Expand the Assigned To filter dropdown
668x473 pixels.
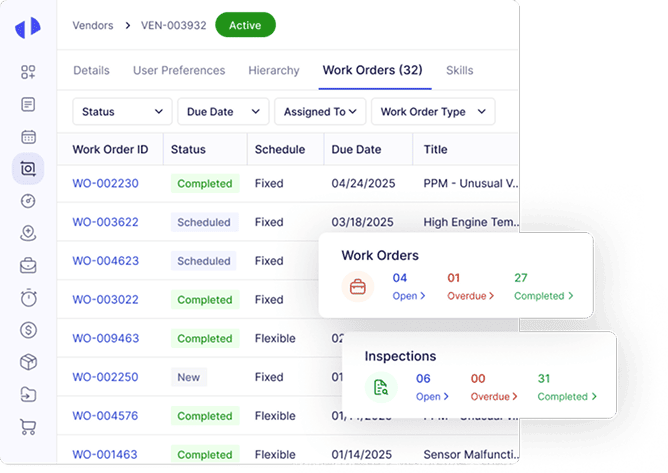click(320, 112)
